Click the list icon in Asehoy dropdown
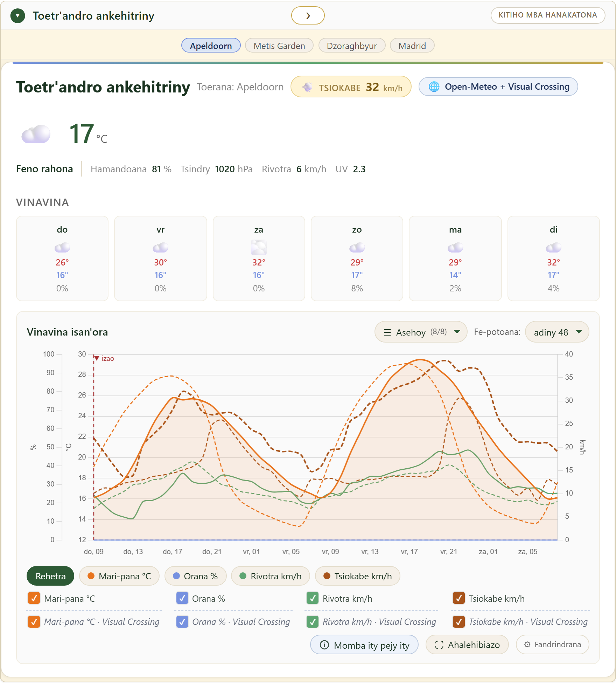Image resolution: width=616 pixels, height=683 pixels. 387,332
